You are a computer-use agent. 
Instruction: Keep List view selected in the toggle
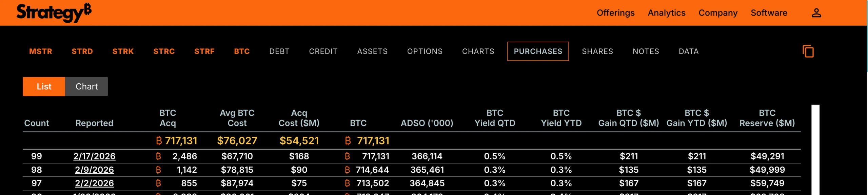[44, 86]
